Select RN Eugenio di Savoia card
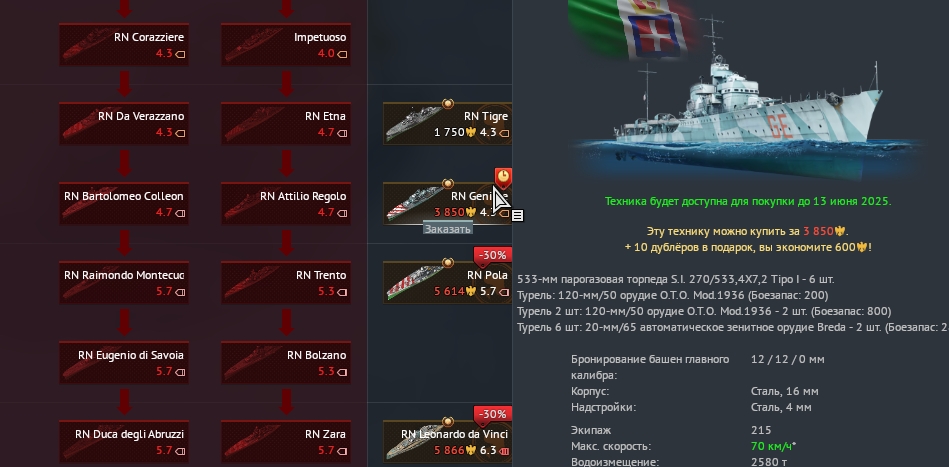Image resolution: width=949 pixels, height=467 pixels. click(x=124, y=362)
